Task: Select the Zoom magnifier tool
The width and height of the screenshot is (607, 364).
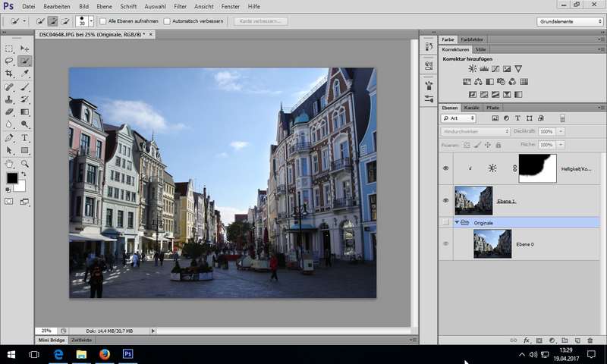Action: (25, 163)
